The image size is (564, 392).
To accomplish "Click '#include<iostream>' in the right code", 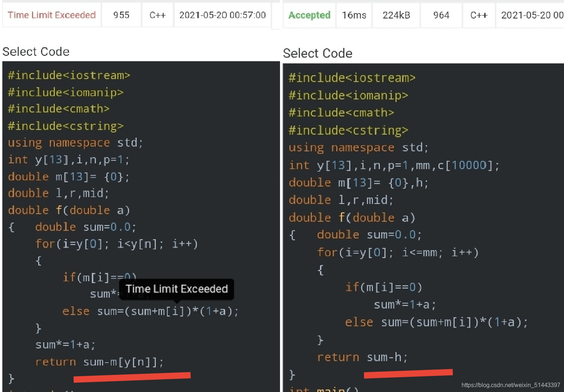I will (352, 78).
